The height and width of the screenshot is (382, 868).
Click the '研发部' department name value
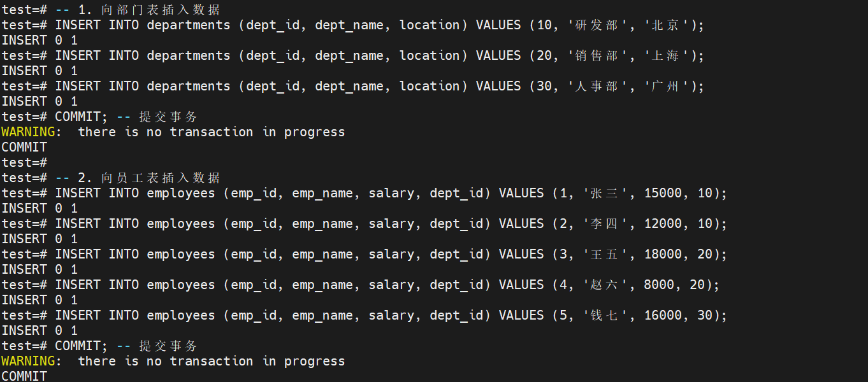597,25
